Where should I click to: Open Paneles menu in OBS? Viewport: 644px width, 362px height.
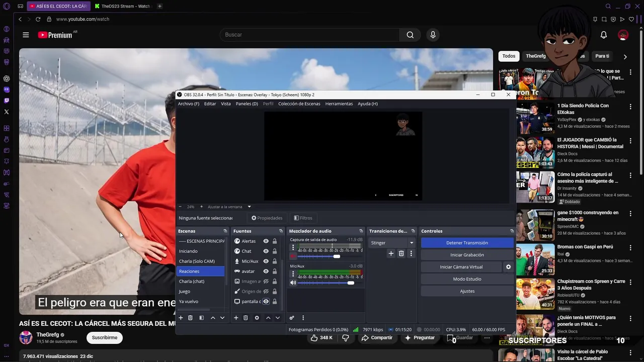pyautogui.click(x=247, y=104)
